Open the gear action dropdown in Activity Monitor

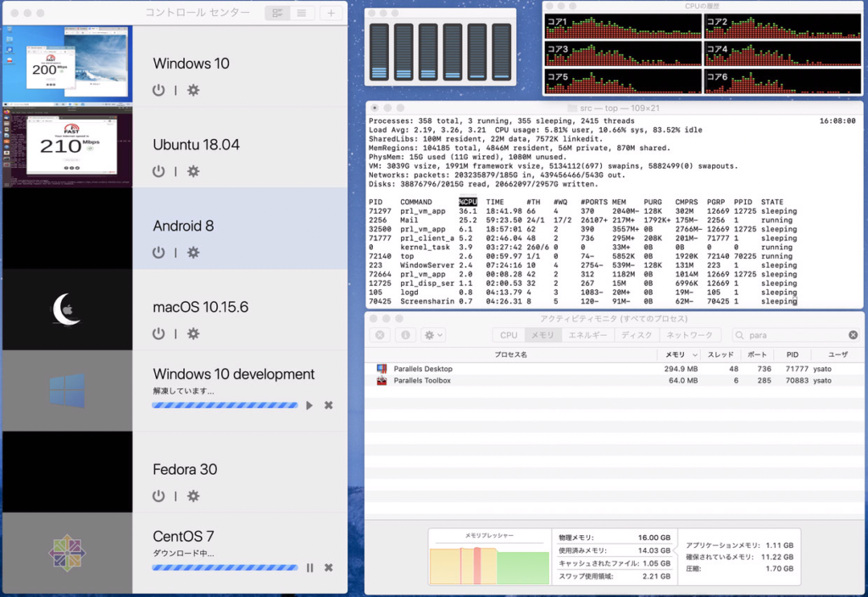[433, 335]
